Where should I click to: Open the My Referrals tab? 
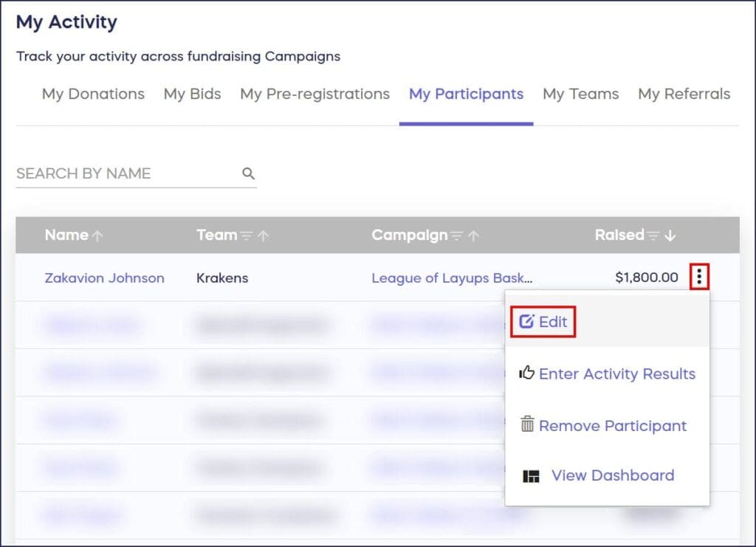(x=684, y=94)
